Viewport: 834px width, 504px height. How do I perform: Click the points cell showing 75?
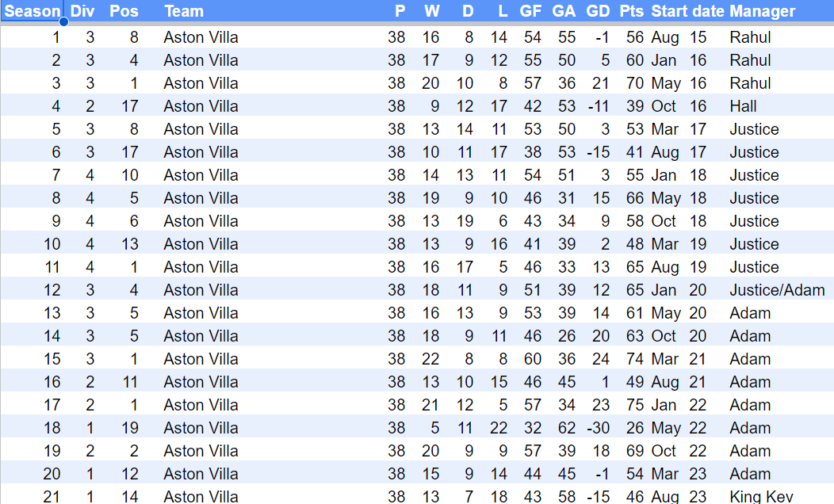(x=634, y=405)
